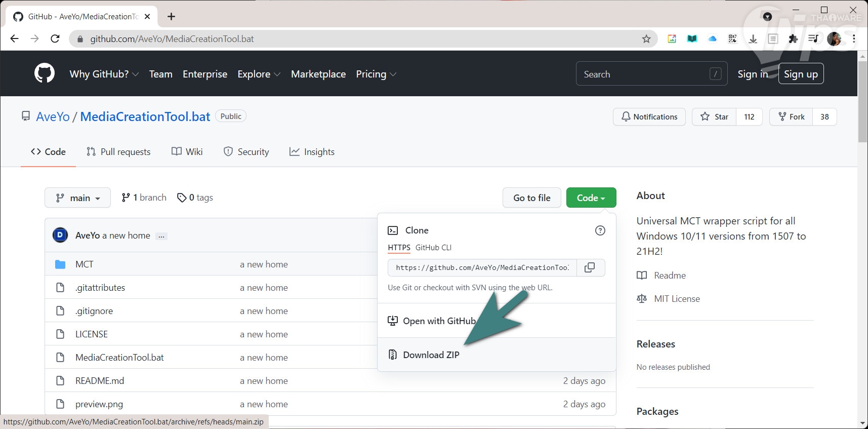Open the .gitattributes file
Image resolution: width=868 pixels, height=429 pixels.
coord(100,288)
